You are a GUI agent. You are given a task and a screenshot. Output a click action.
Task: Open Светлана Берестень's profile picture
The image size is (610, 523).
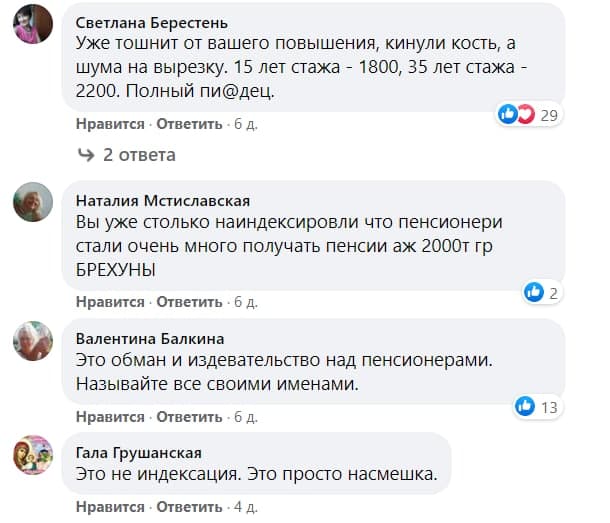(33, 23)
